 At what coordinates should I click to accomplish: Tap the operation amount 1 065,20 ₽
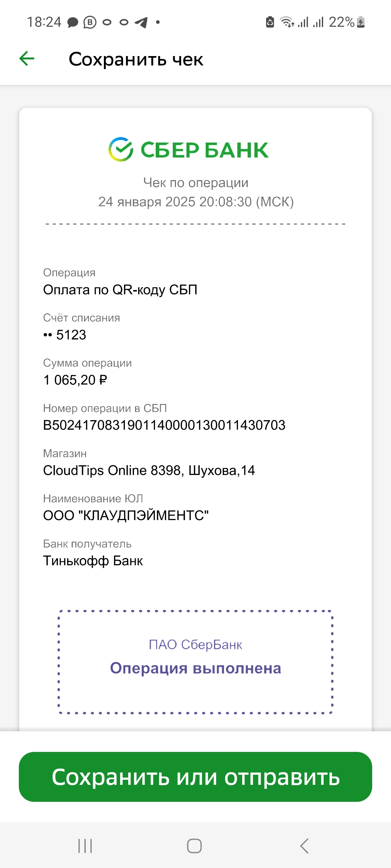pos(75,380)
